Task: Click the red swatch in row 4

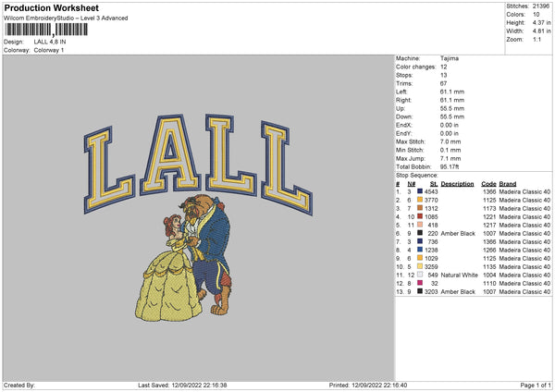Action: (420, 216)
